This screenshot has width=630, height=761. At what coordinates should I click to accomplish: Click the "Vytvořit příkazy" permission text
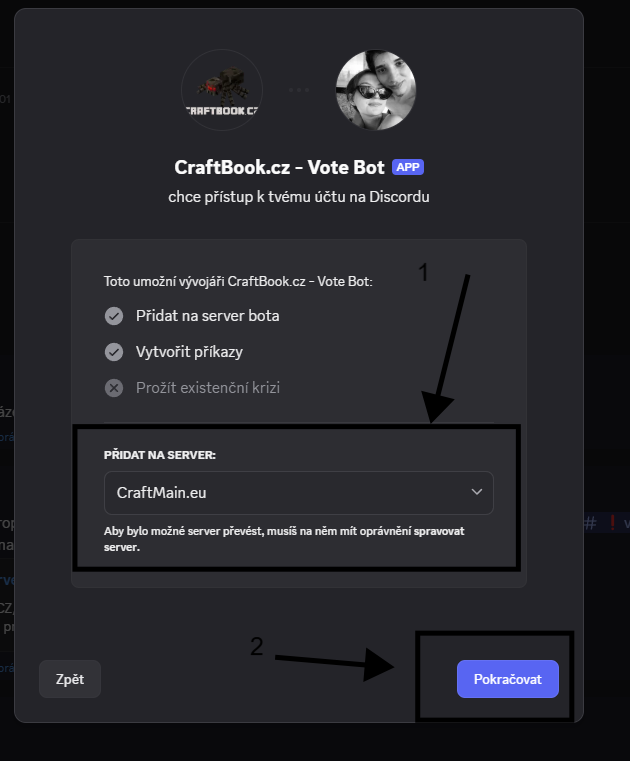[189, 352]
